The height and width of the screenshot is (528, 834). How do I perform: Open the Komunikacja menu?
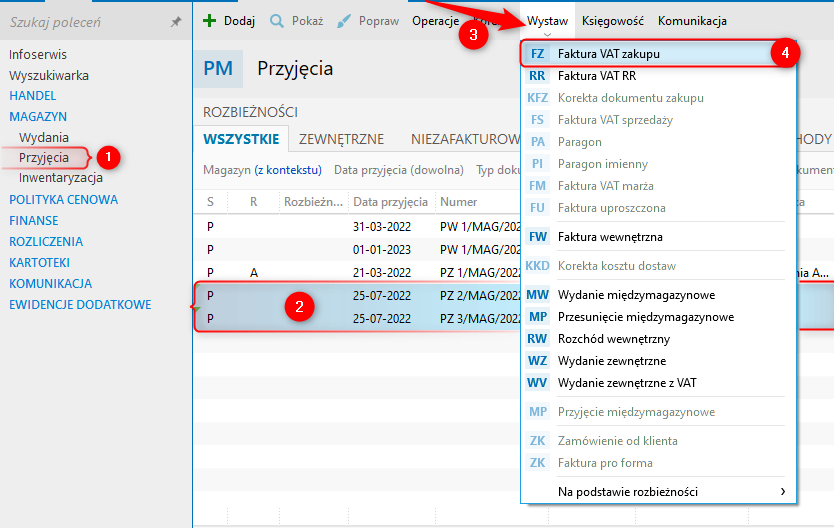[x=692, y=21]
